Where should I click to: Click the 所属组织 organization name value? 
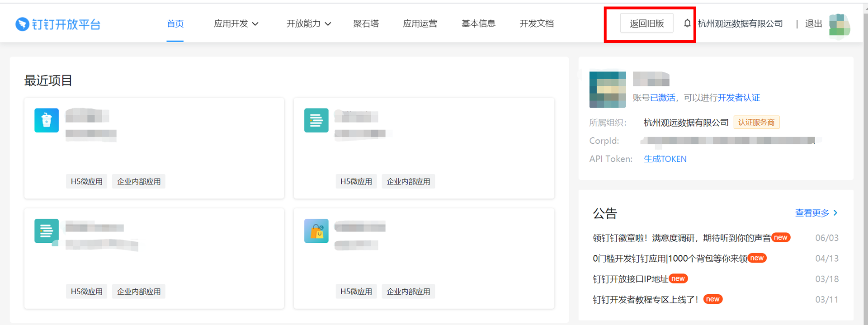click(686, 122)
